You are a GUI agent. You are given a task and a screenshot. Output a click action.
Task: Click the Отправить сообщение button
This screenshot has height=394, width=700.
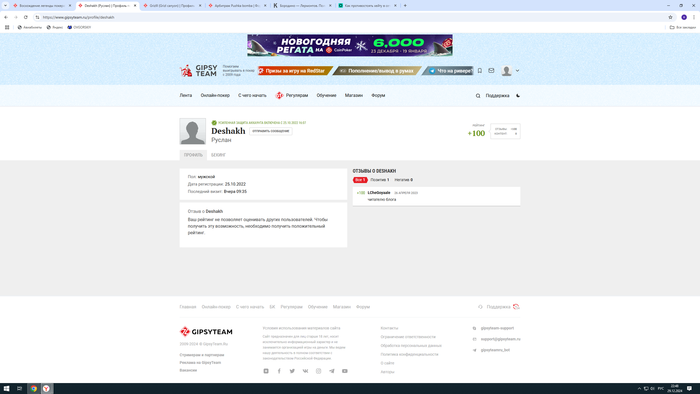coord(271,131)
